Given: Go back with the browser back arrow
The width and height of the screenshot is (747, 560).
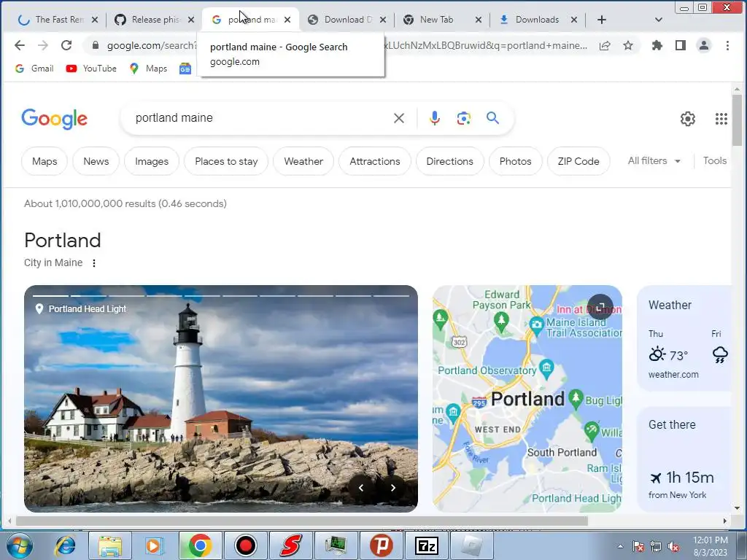Looking at the screenshot, I should point(20,45).
